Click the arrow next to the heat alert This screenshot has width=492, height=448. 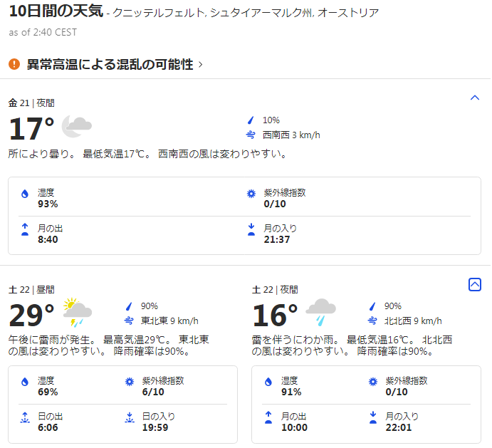coord(201,65)
